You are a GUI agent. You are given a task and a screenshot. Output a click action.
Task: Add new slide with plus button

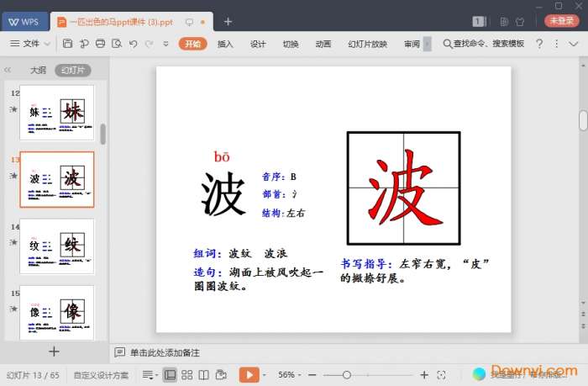tap(54, 352)
